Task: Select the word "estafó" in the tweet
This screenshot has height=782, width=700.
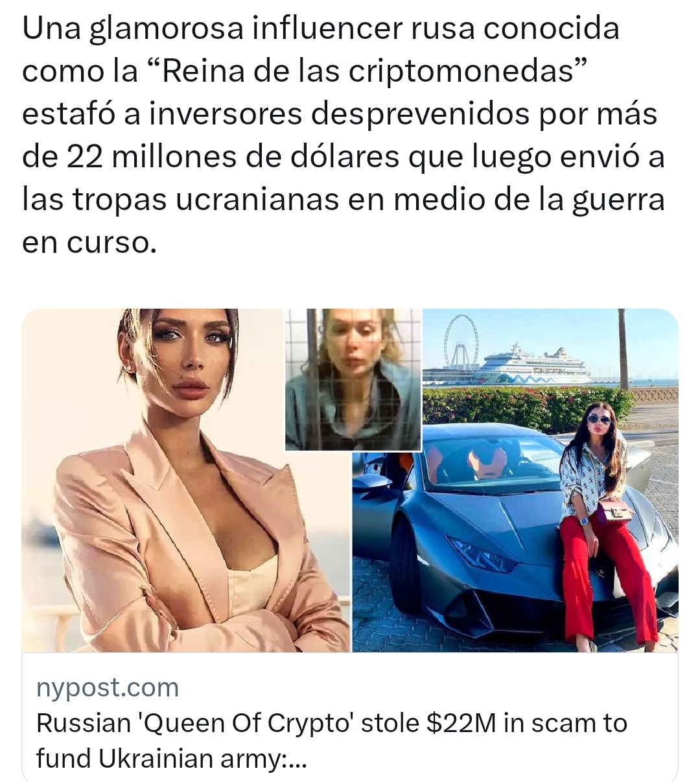Action: (68, 113)
